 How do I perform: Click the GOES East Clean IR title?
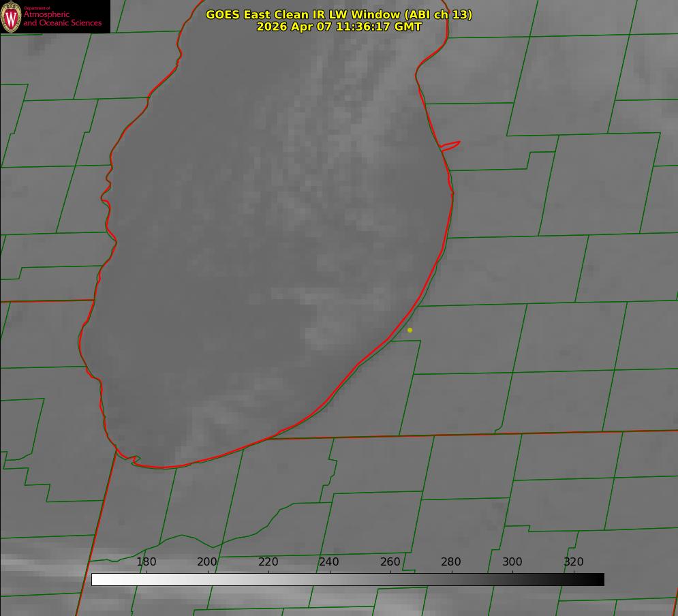click(x=339, y=14)
